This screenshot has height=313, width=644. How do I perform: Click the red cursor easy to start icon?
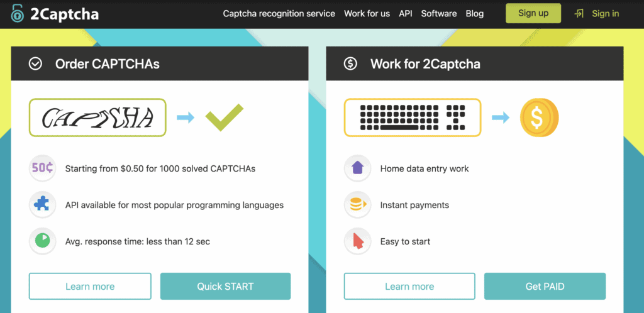[x=357, y=241]
